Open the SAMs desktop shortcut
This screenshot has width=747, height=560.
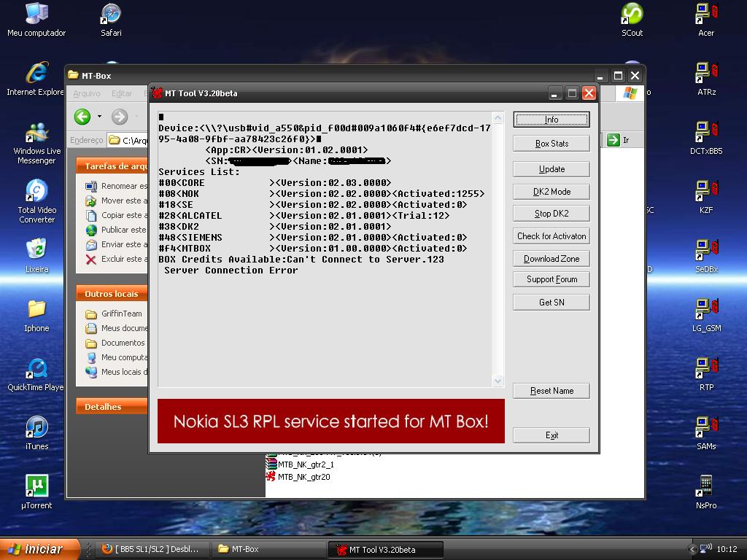(x=706, y=433)
